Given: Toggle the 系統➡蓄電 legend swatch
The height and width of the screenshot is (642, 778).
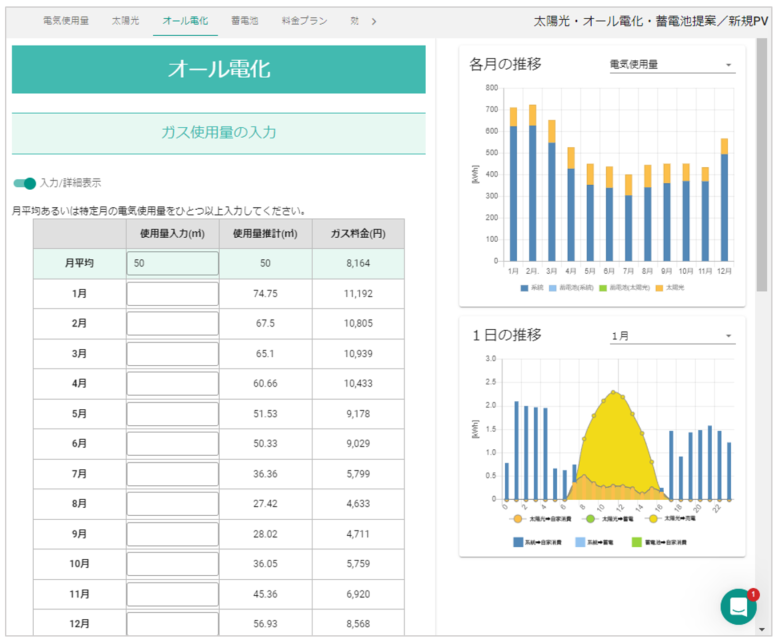Looking at the screenshot, I should pos(580,542).
